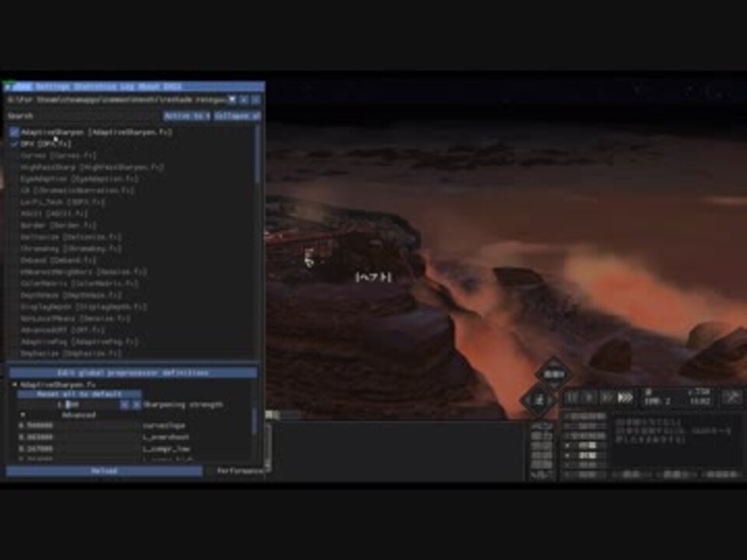Select the EyeAdaption effect row

[x=79, y=179]
